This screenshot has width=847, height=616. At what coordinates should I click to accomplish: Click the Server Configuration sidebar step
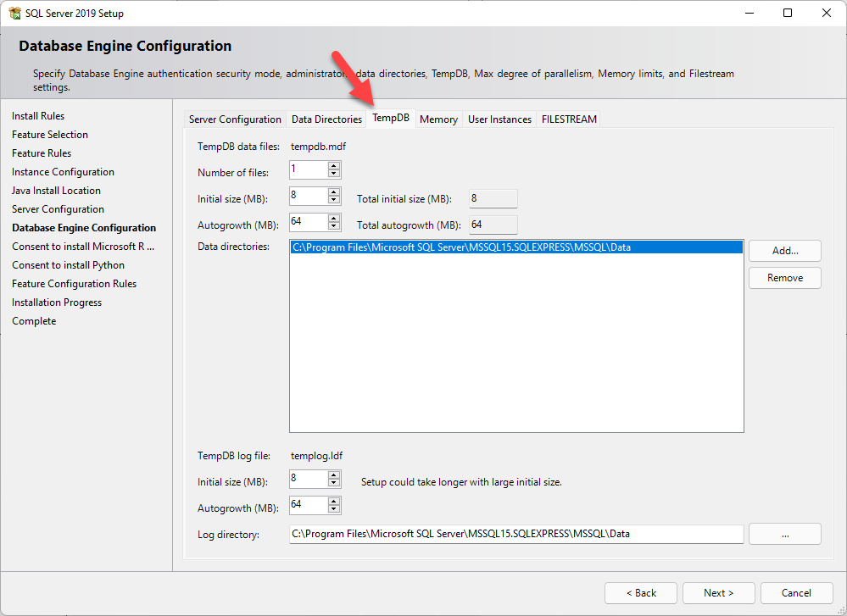[x=58, y=209]
